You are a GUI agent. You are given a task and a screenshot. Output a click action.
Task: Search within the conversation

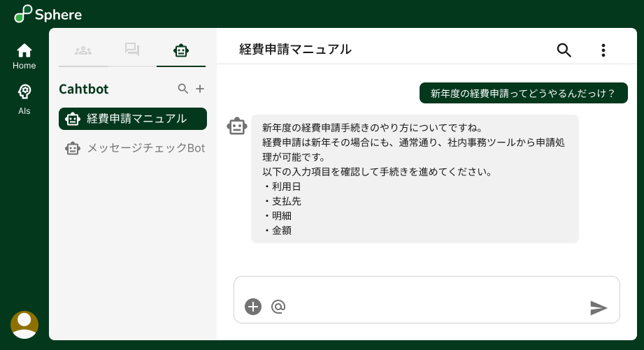point(564,50)
